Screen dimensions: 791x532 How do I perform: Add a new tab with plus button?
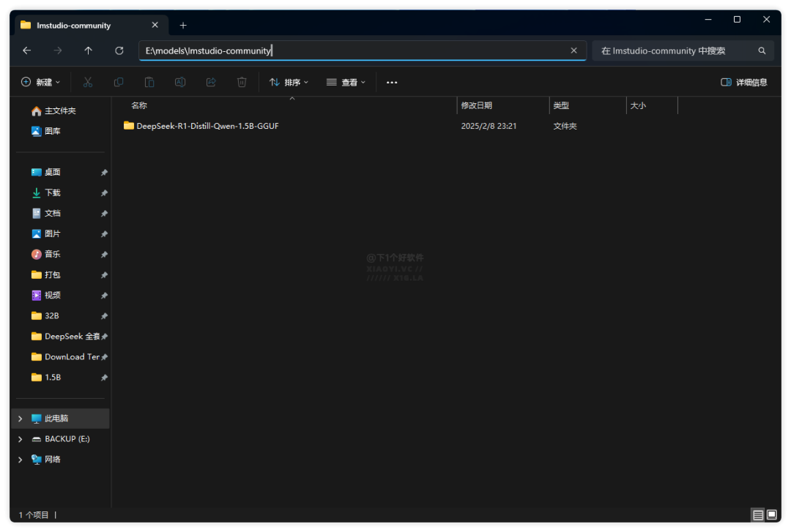[183, 25]
